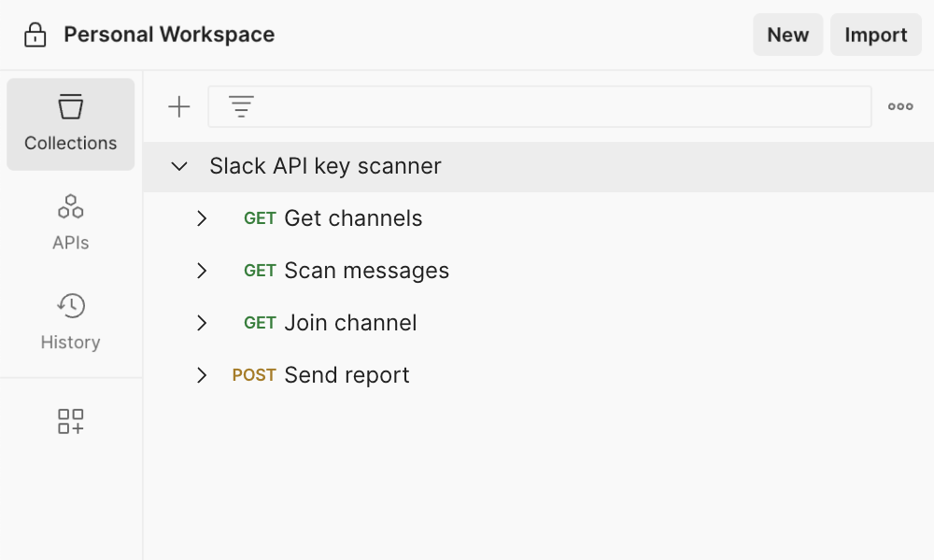Click the Import button
The width and height of the screenshot is (934, 560).
[x=875, y=35]
